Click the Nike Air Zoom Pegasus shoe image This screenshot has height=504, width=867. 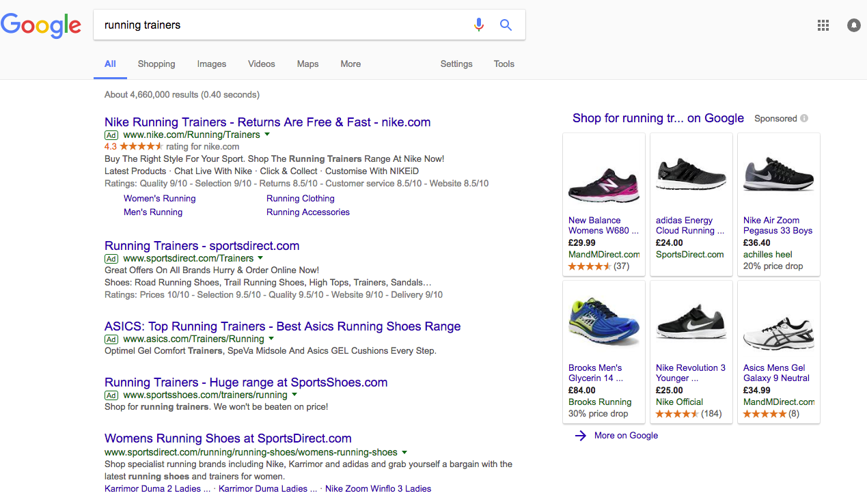779,175
